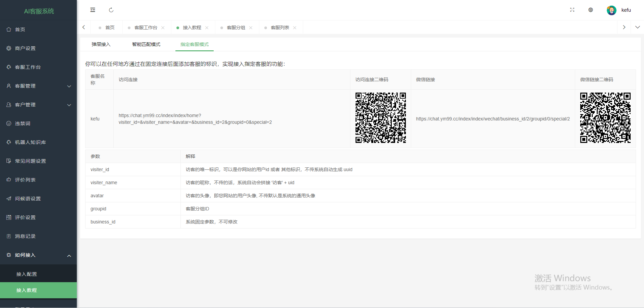Image resolution: width=644 pixels, height=308 pixels.
Task: Open the language globe icon
Action: pyautogui.click(x=591, y=10)
